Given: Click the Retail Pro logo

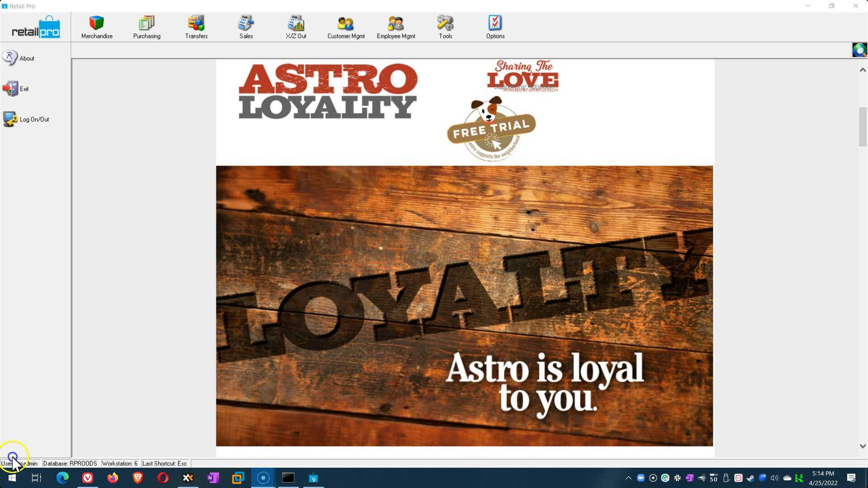Looking at the screenshot, I should click(36, 26).
